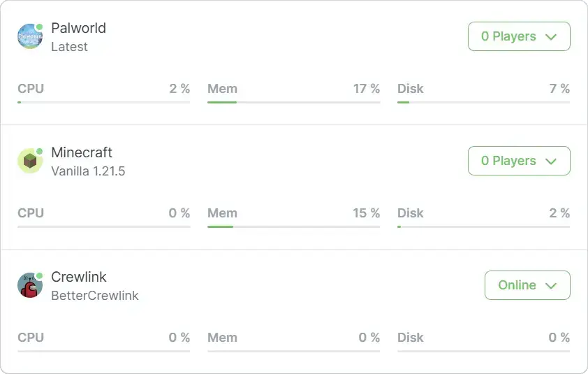Click Palworld's memory usage bar
Image resolution: width=588 pixels, height=374 pixels.
pos(293,102)
